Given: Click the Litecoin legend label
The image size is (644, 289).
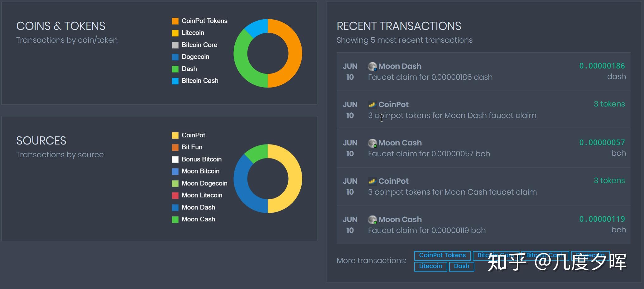Looking at the screenshot, I should coord(193,33).
